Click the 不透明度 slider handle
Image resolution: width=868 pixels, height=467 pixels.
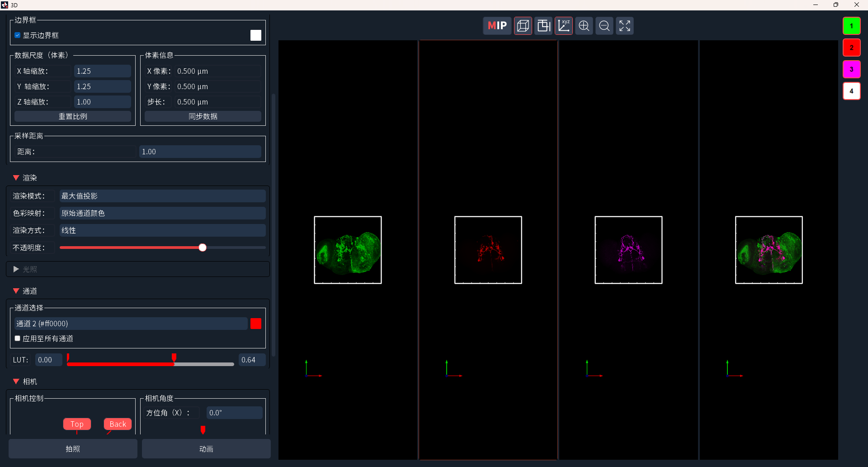[x=203, y=248]
